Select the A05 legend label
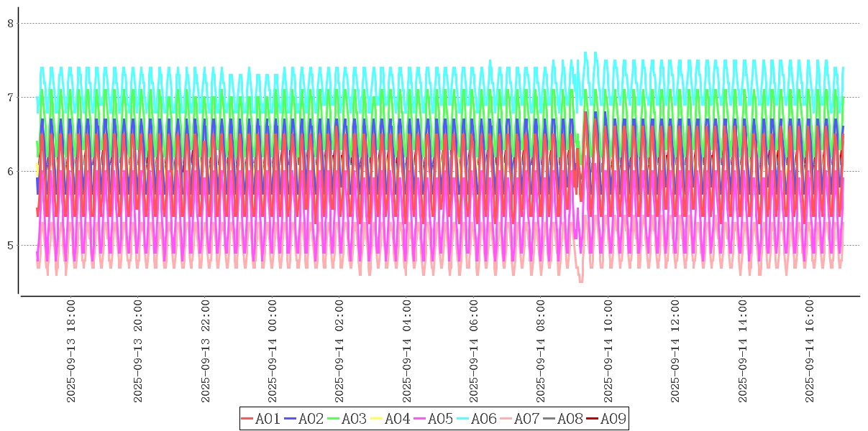Viewport: 868px width, 431px height. click(440, 419)
